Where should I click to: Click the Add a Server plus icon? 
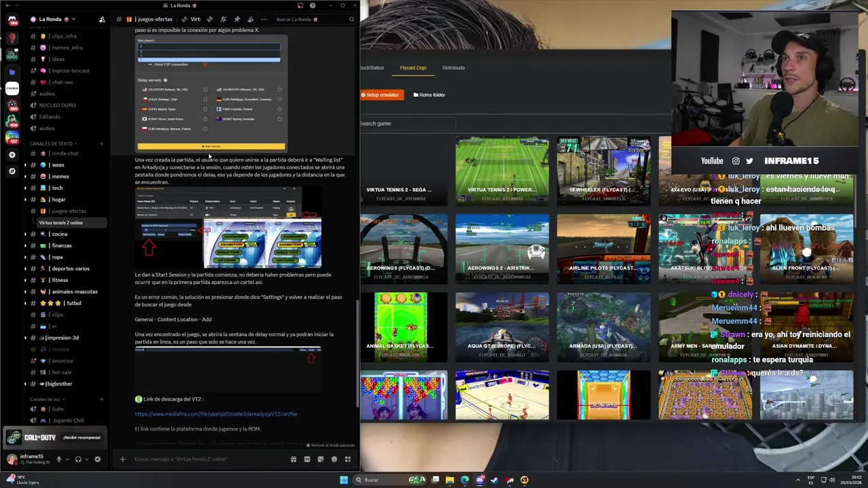(x=12, y=155)
